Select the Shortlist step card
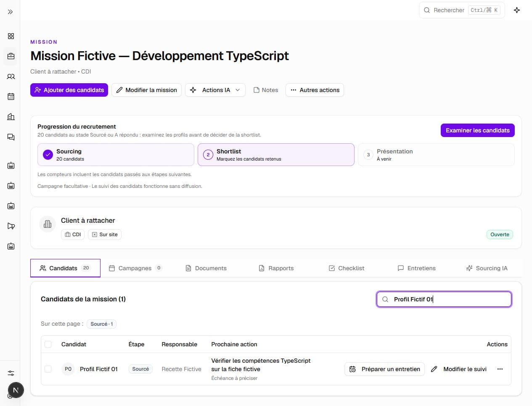 click(276, 155)
